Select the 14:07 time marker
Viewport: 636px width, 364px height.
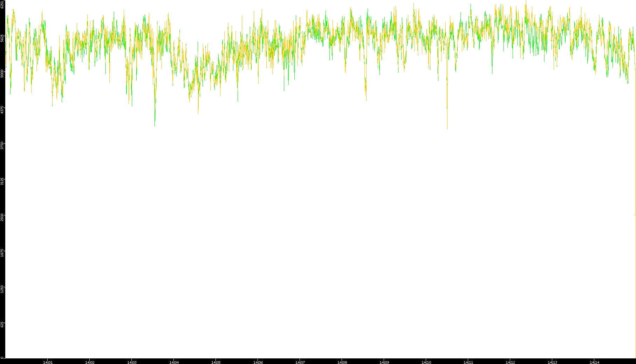click(300, 362)
